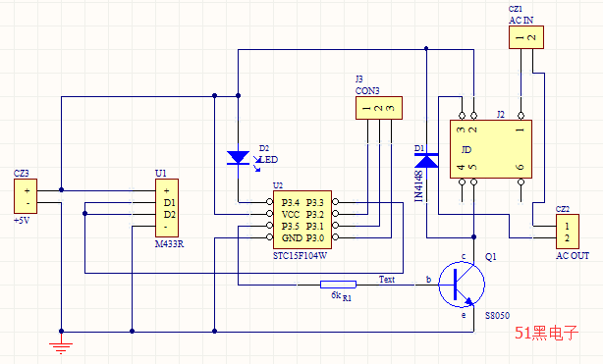Click the Q1 designator label
603x364 pixels.
491,257
